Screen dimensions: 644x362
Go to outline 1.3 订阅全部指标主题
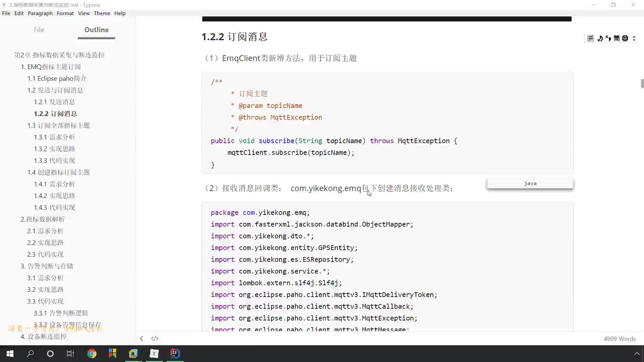pos(59,125)
